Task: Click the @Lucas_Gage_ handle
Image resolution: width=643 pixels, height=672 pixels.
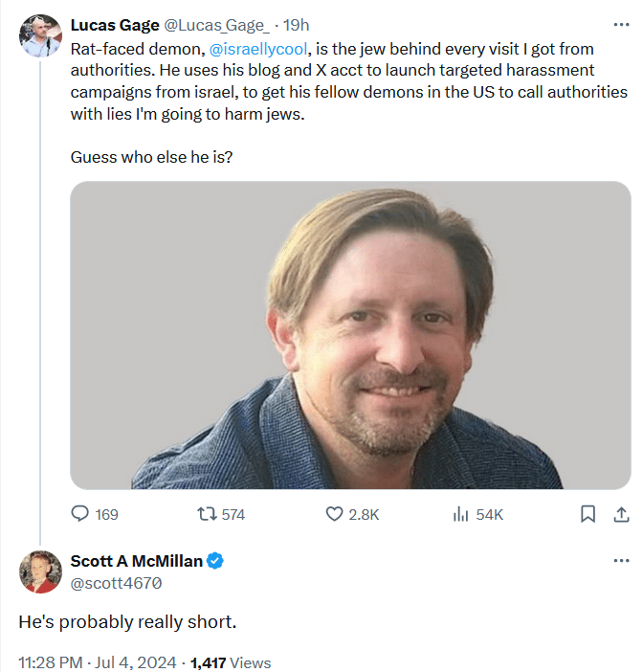Action: [x=218, y=25]
